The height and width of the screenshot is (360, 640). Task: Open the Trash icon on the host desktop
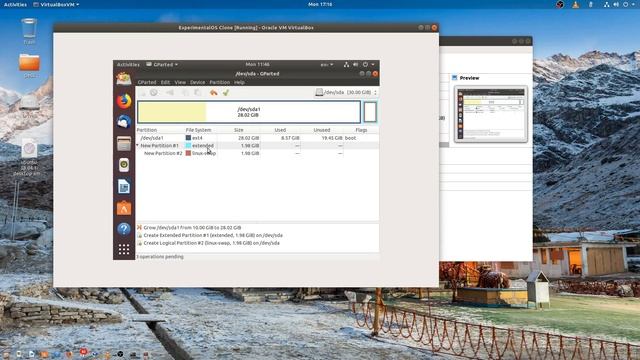(29, 31)
